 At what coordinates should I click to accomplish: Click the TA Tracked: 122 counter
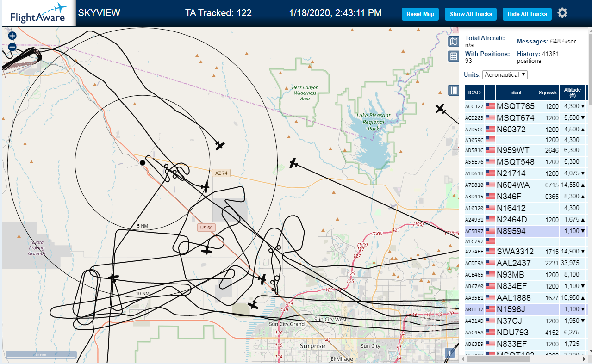(x=218, y=13)
